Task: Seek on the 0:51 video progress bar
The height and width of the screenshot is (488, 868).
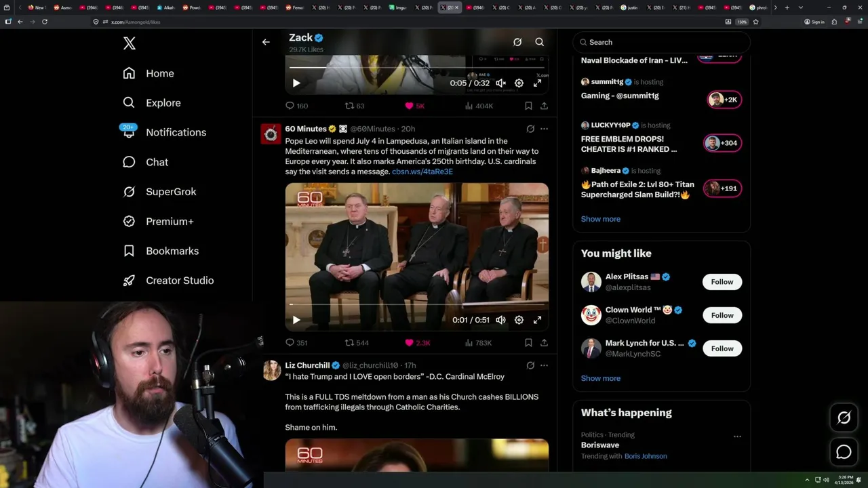Action: [x=416, y=304]
